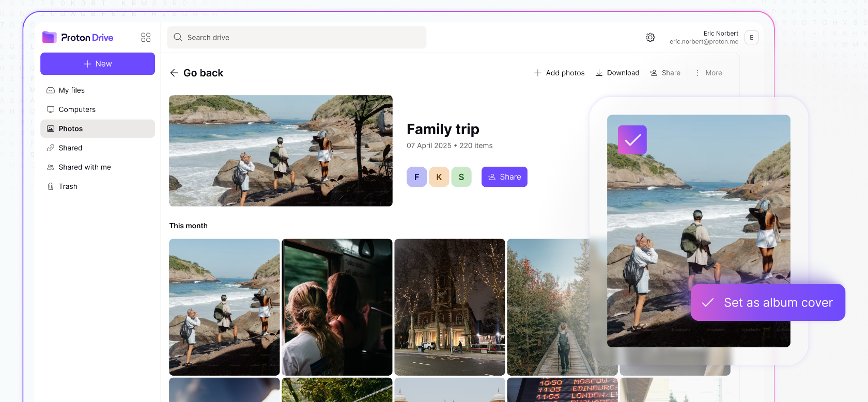The image size is (868, 402).
Task: Choose Set as album cover
Action: pyautogui.click(x=768, y=302)
